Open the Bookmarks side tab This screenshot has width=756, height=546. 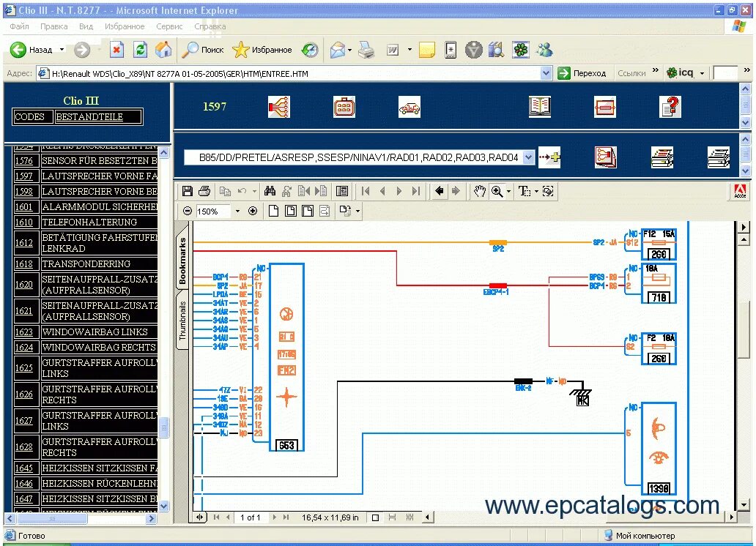pyautogui.click(x=182, y=261)
